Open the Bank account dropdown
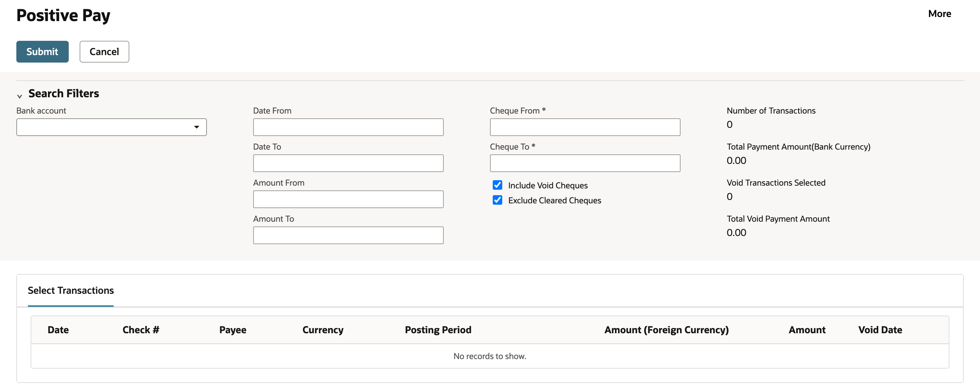980x389 pixels. point(112,127)
